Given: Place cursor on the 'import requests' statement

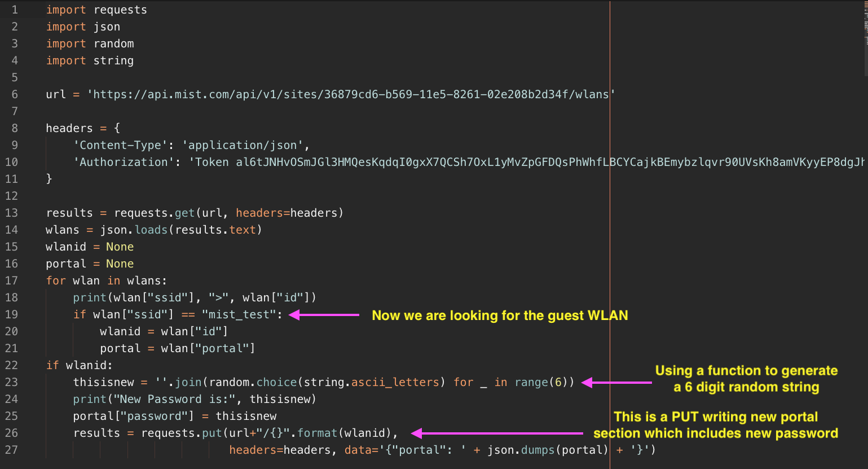Looking at the screenshot, I should 96,10.
